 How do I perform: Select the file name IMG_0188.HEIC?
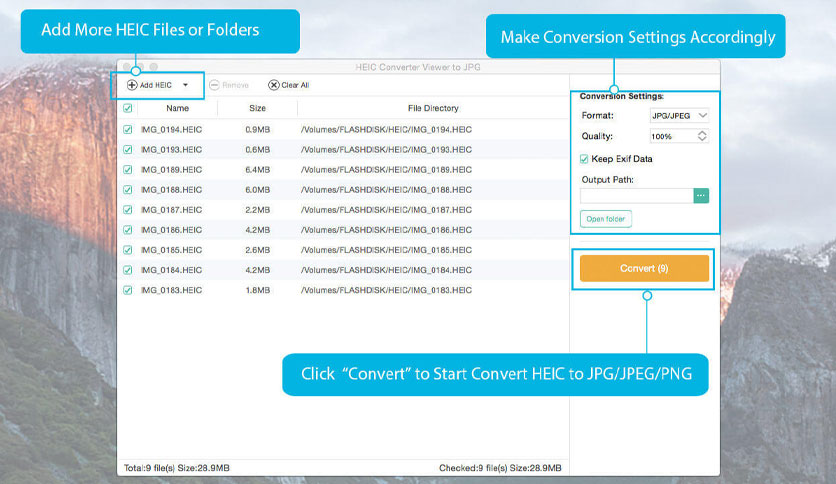tap(171, 190)
